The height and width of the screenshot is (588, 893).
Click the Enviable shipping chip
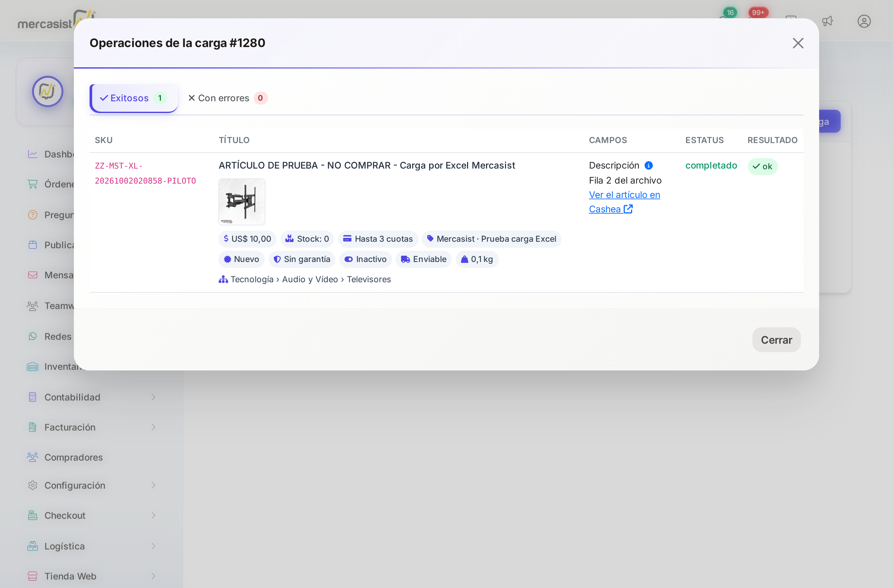click(424, 259)
